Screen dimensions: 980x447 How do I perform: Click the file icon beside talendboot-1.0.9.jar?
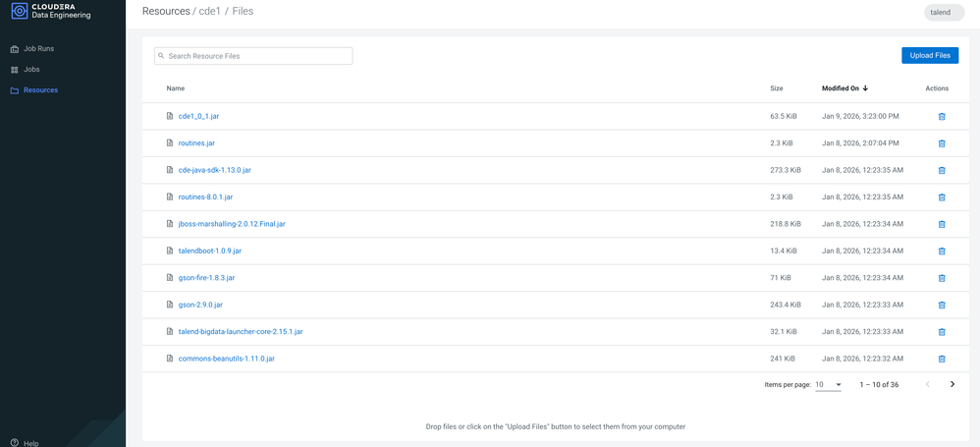pyautogui.click(x=169, y=251)
